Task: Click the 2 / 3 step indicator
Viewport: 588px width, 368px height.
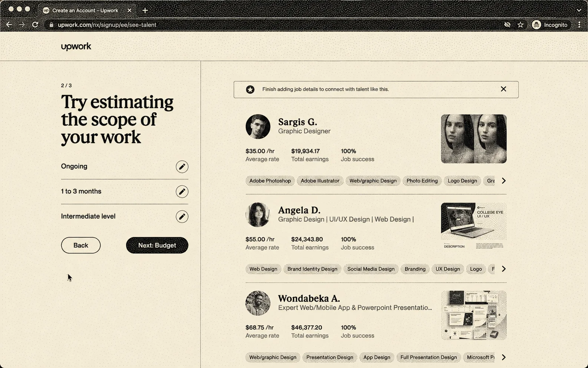Action: point(66,85)
